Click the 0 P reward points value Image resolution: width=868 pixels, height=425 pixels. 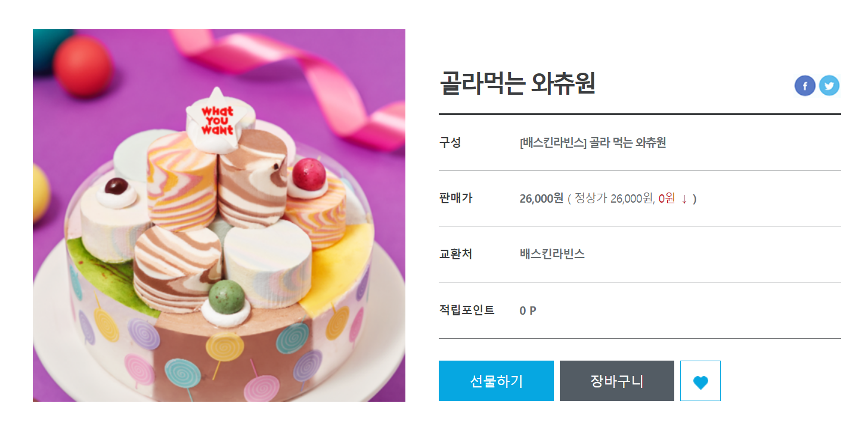tap(528, 311)
